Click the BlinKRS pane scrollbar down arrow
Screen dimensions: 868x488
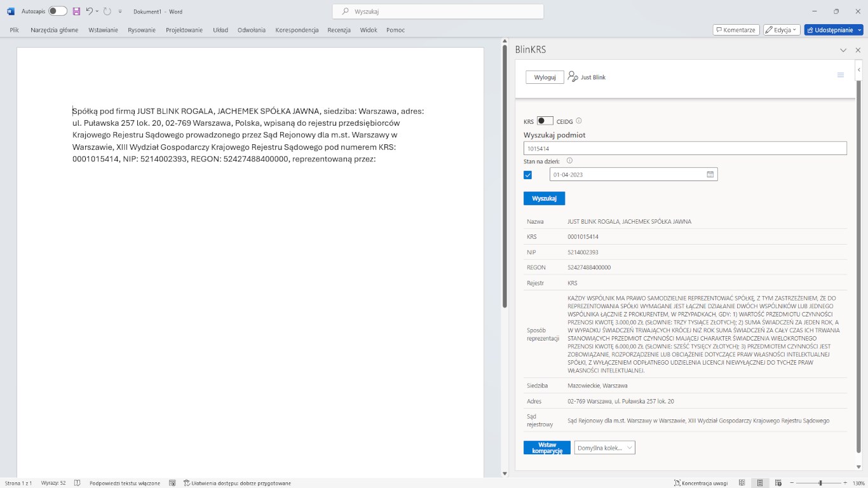858,467
